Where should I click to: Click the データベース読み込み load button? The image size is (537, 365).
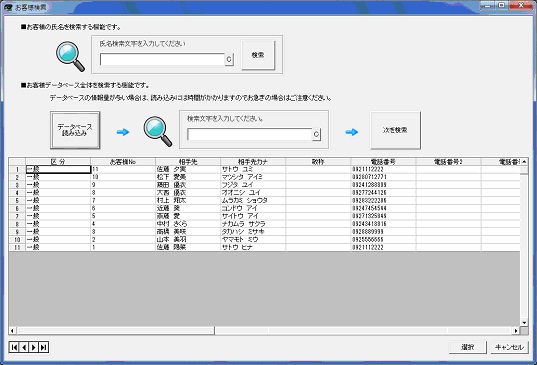pos(75,130)
